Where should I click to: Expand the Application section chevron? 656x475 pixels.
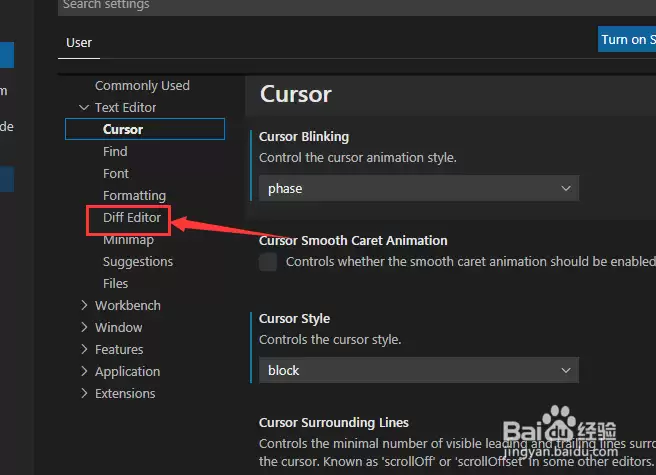tap(84, 371)
